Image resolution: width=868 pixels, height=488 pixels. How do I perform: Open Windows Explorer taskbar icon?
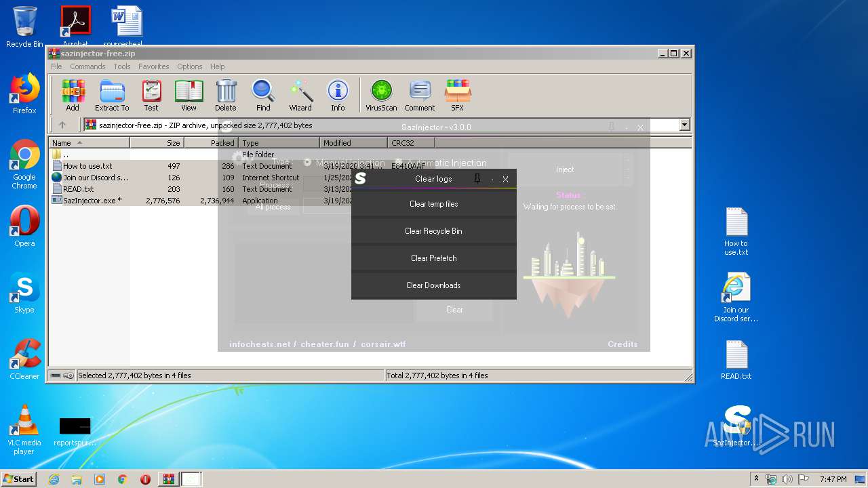point(77,479)
